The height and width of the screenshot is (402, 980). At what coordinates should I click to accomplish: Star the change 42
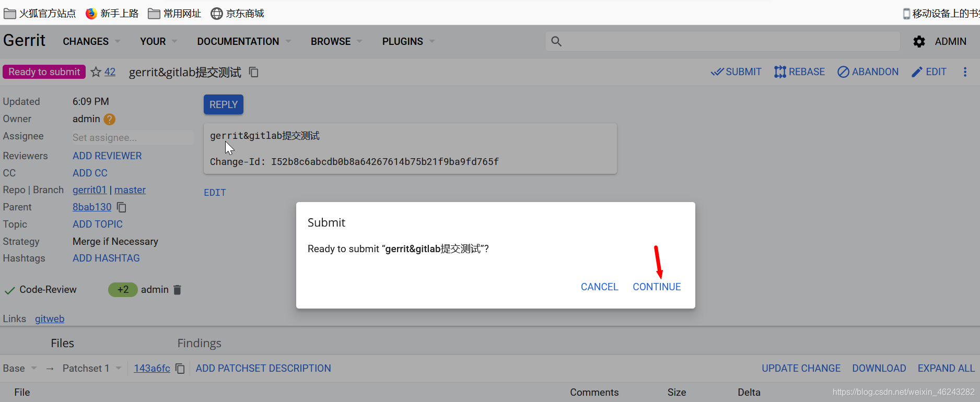tap(96, 72)
